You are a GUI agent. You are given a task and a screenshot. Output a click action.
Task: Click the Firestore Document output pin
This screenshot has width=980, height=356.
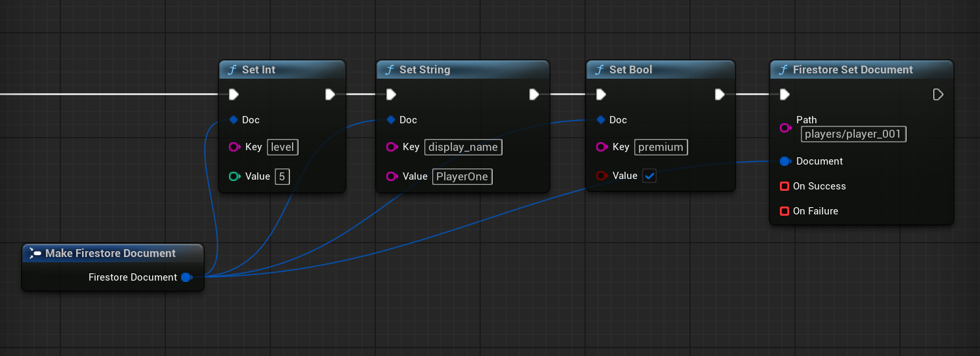(186, 277)
